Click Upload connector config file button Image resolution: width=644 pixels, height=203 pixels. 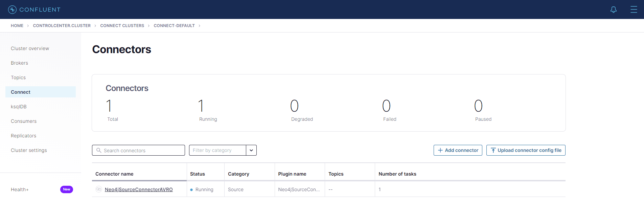[526, 150]
